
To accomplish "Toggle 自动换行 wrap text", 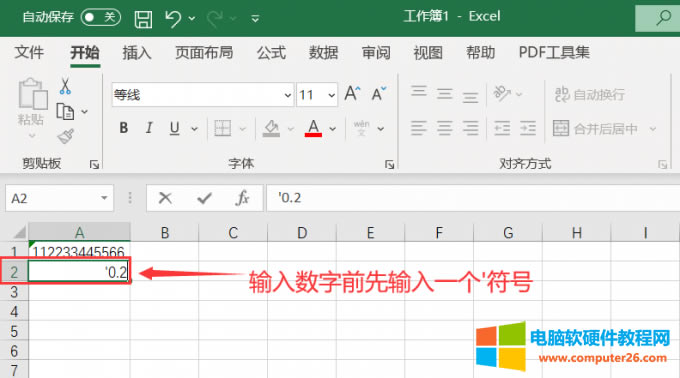I will (x=590, y=94).
